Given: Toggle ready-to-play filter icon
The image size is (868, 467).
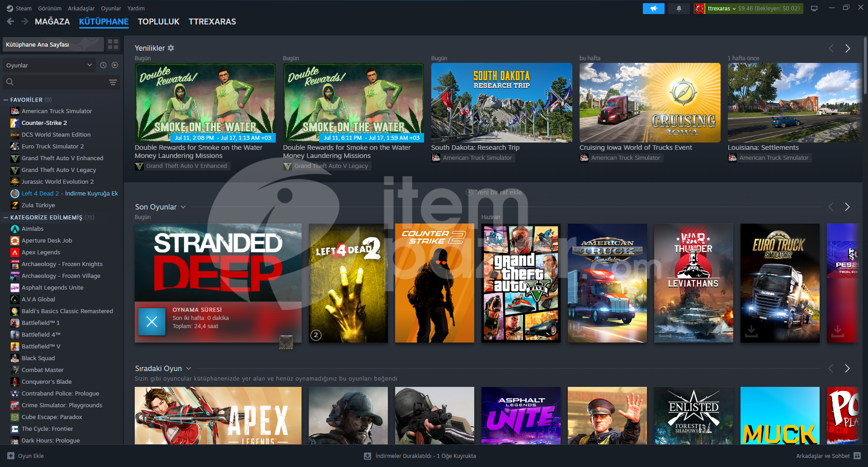Looking at the screenshot, I should click(x=115, y=65).
